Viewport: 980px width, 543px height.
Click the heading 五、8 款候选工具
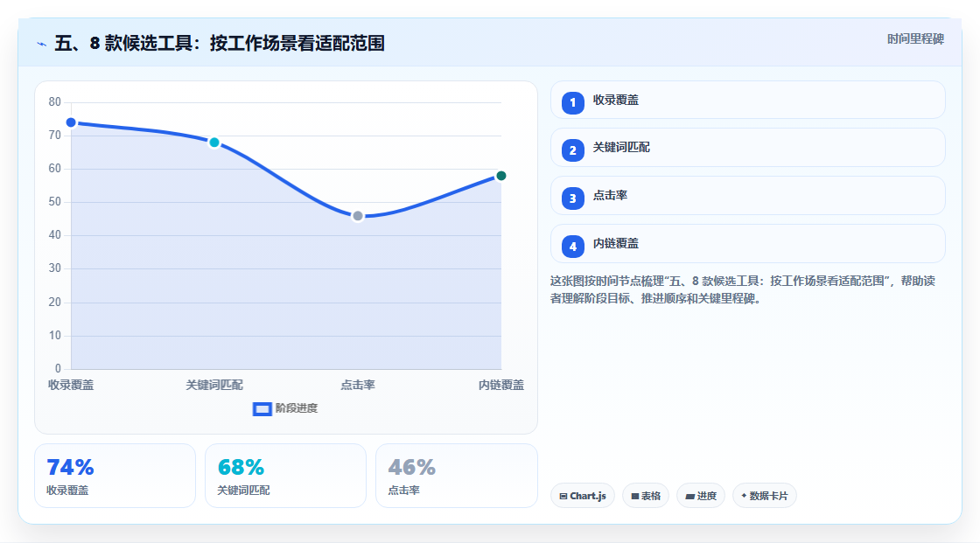tap(220, 43)
